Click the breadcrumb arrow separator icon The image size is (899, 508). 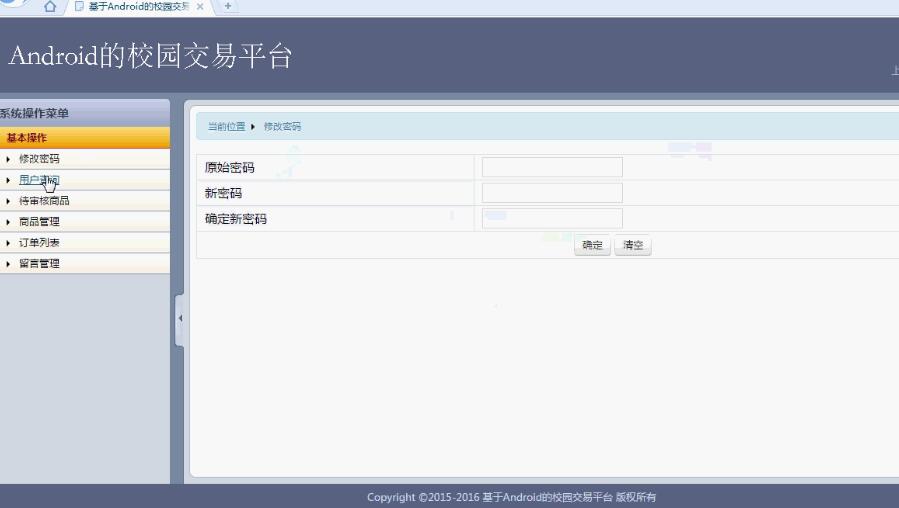point(253,126)
